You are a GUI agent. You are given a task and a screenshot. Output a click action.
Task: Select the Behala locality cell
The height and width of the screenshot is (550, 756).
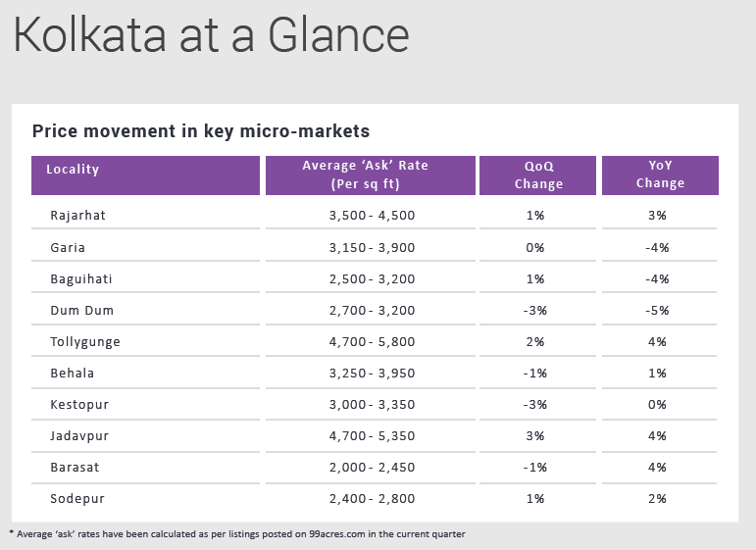(x=72, y=373)
